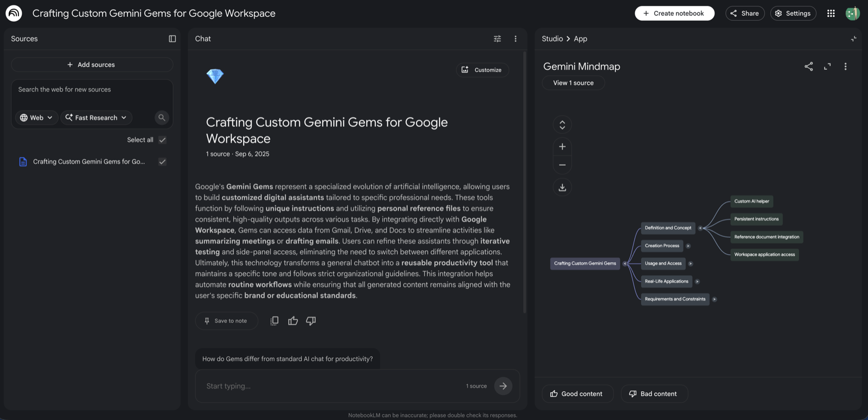Click the web source search field
The height and width of the screenshot is (420, 868).
tap(92, 89)
